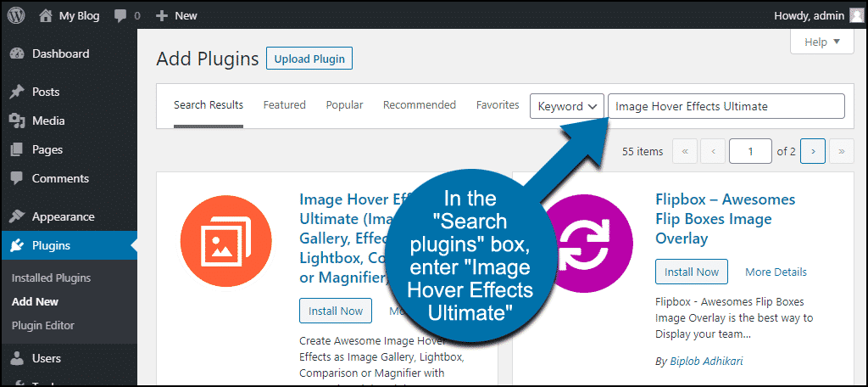Click the Plugins plug icon

[x=17, y=245]
